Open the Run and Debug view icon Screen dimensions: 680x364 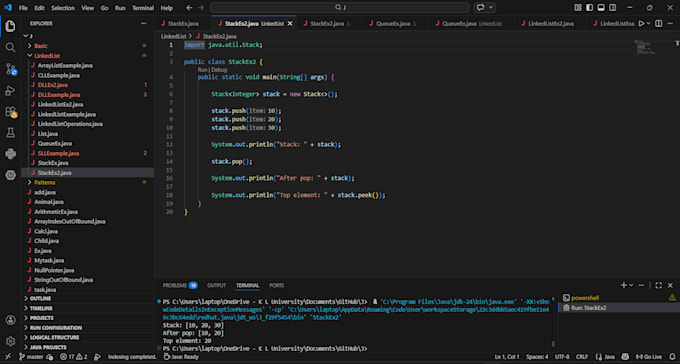[10, 90]
